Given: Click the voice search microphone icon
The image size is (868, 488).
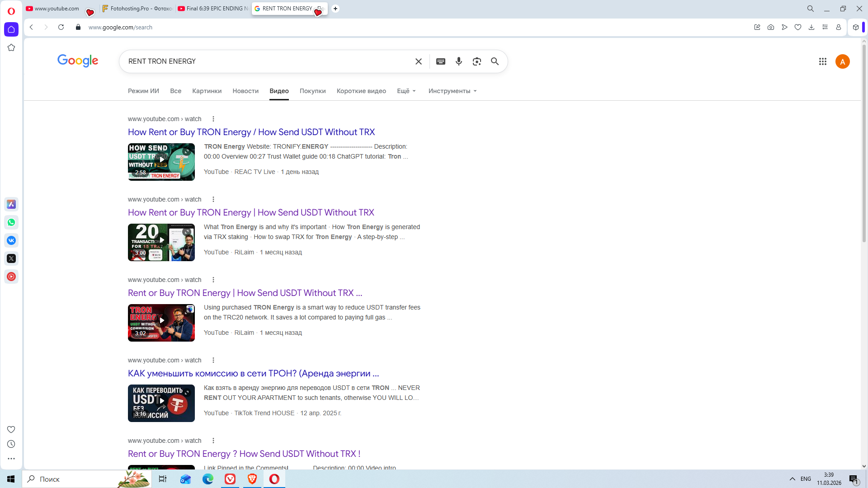Looking at the screenshot, I should tap(458, 61).
